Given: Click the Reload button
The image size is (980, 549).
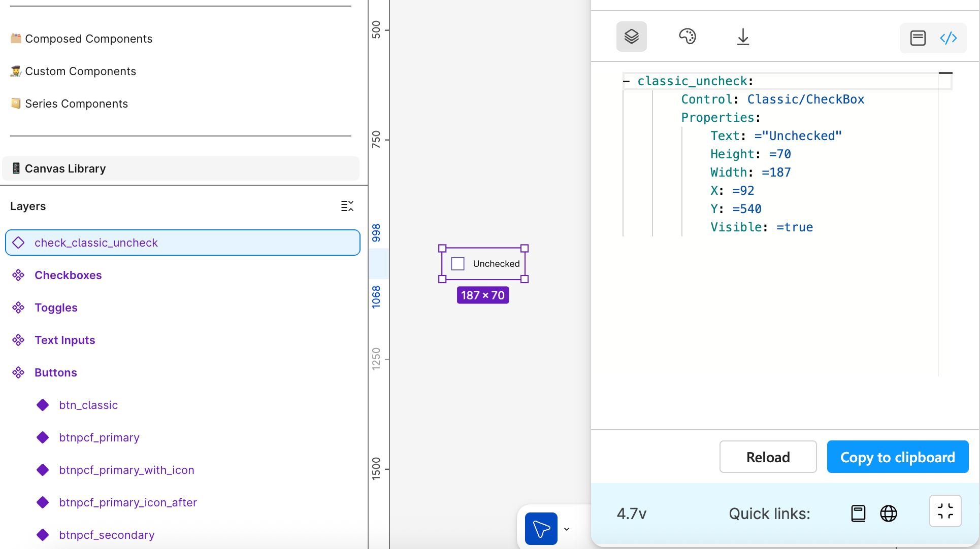Looking at the screenshot, I should point(768,457).
